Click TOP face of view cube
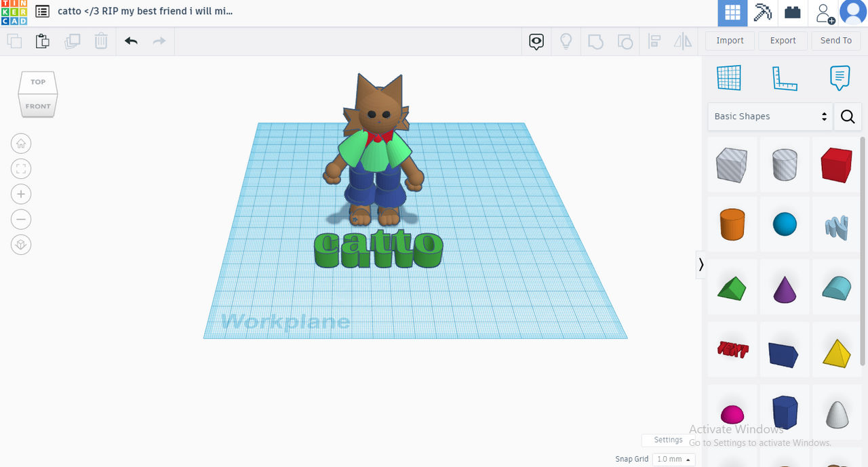The width and height of the screenshot is (868, 467). point(38,82)
